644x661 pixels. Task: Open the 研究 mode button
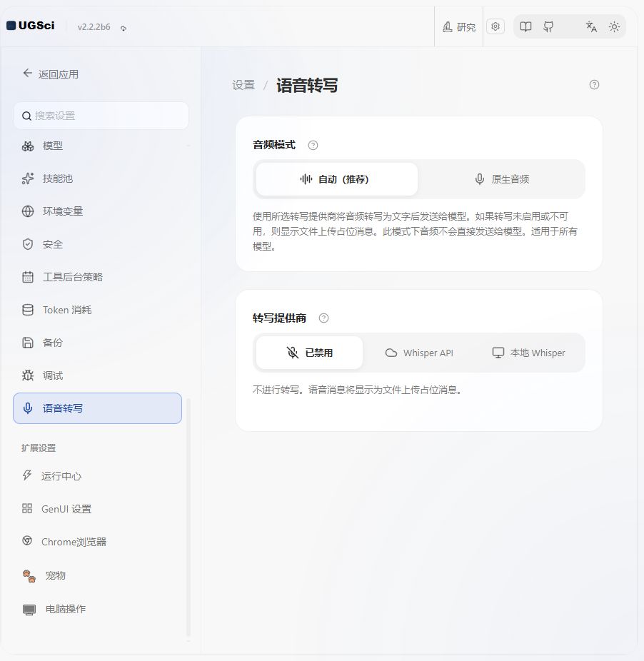click(x=459, y=27)
